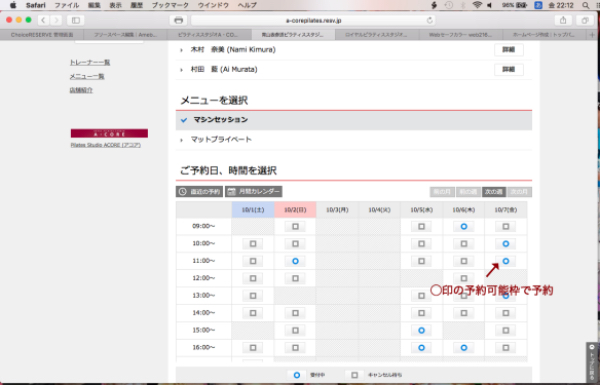Pick the available circle at 16:00 on 10/5
Viewport: 600px width, 385px height.
[421, 348]
